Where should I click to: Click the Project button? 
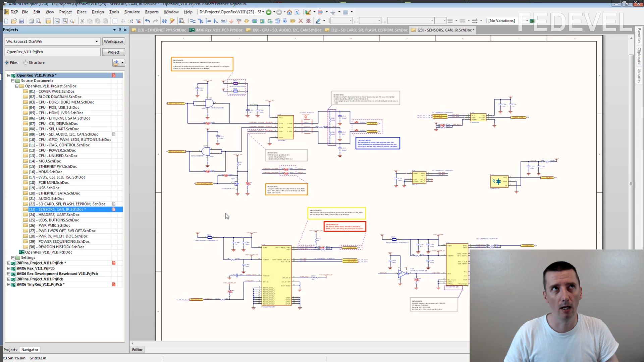pos(113,52)
